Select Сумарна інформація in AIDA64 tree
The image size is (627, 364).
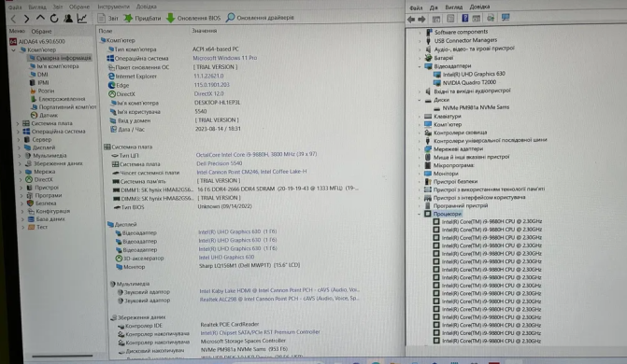pyautogui.click(x=60, y=58)
